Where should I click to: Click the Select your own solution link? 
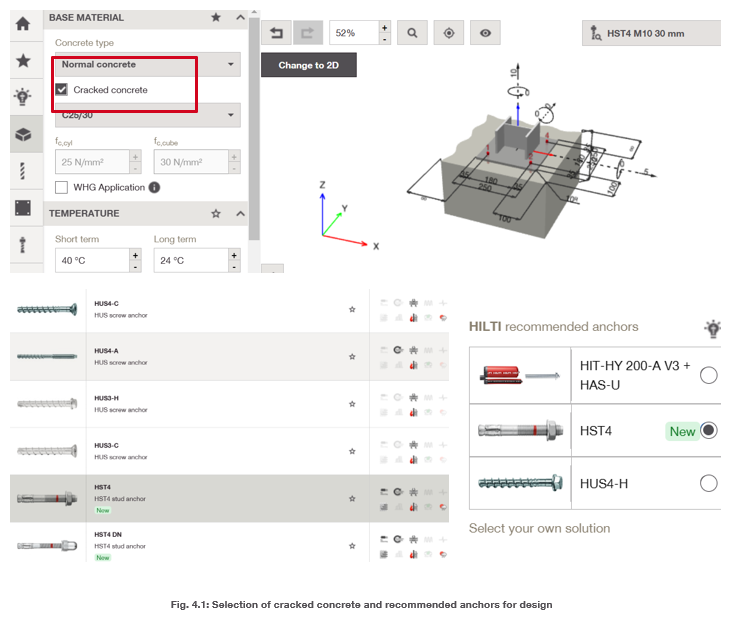[x=539, y=528]
